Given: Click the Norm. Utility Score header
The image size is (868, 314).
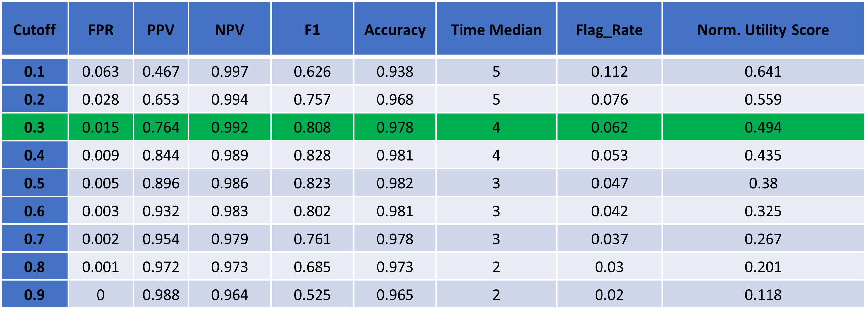Looking at the screenshot, I should pyautogui.click(x=763, y=30).
